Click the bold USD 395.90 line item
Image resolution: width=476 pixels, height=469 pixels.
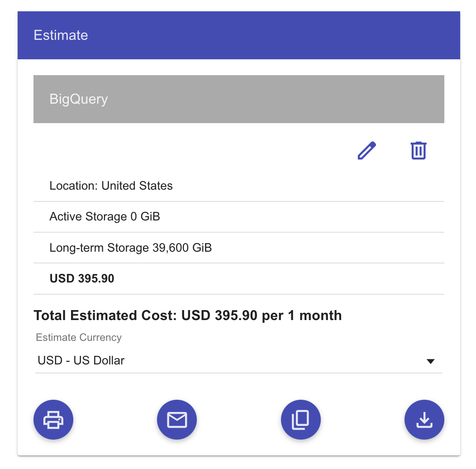tap(82, 278)
